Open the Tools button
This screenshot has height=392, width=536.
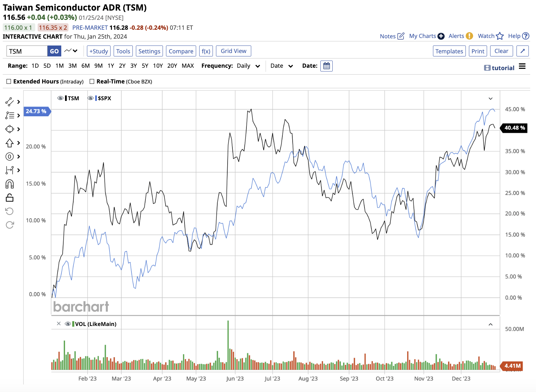pyautogui.click(x=123, y=51)
